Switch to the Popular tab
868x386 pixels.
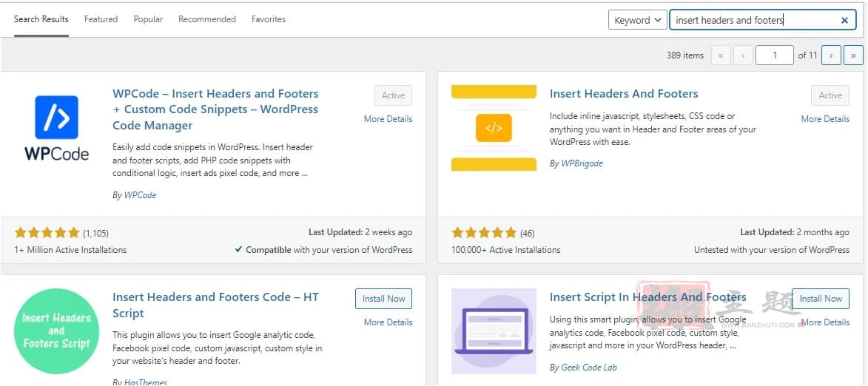pos(148,19)
